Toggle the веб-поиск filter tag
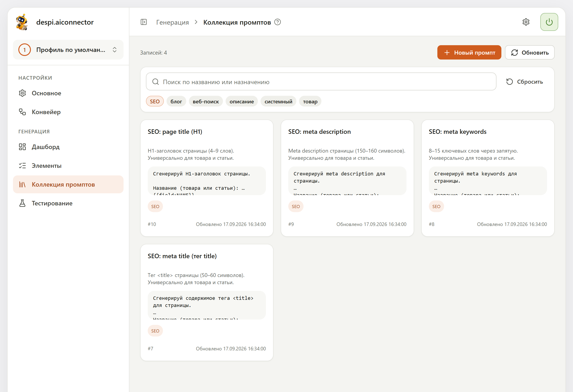Viewport: 573px width, 392px height. (x=206, y=101)
